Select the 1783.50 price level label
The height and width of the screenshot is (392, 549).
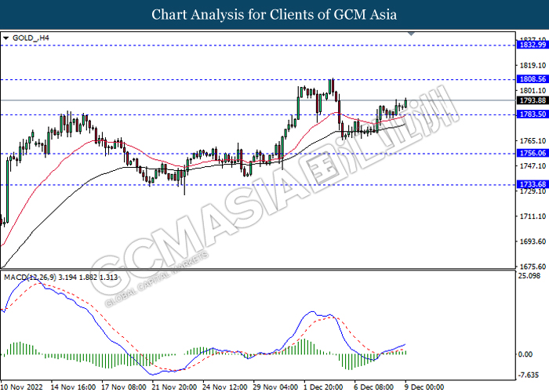coord(533,114)
